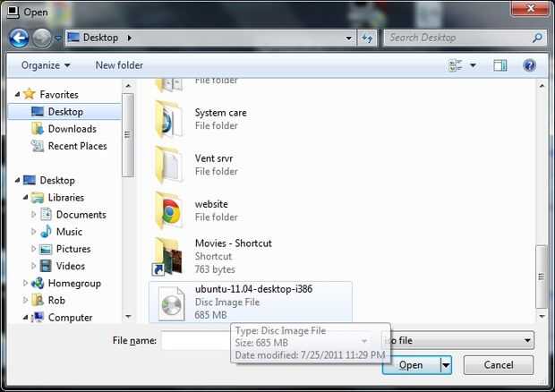Collapse the Desktop tree node

point(17,180)
